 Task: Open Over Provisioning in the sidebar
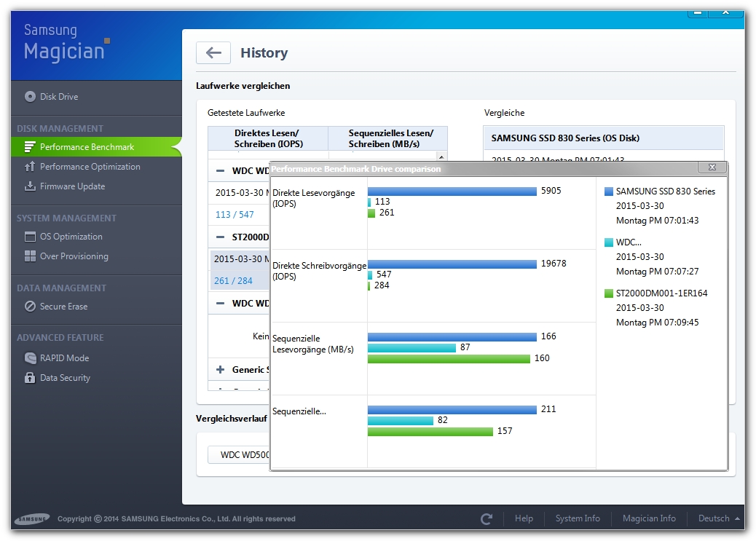[74, 256]
